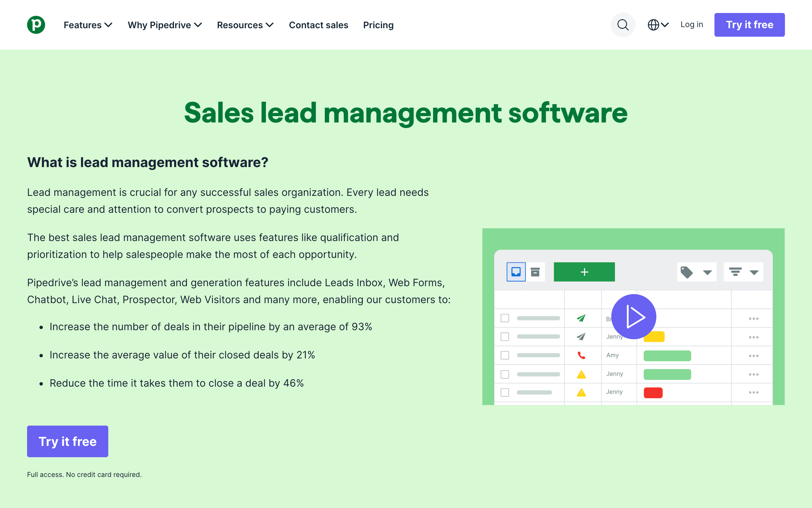
Task: Click the Full access. No credit card required text
Action: [84, 474]
